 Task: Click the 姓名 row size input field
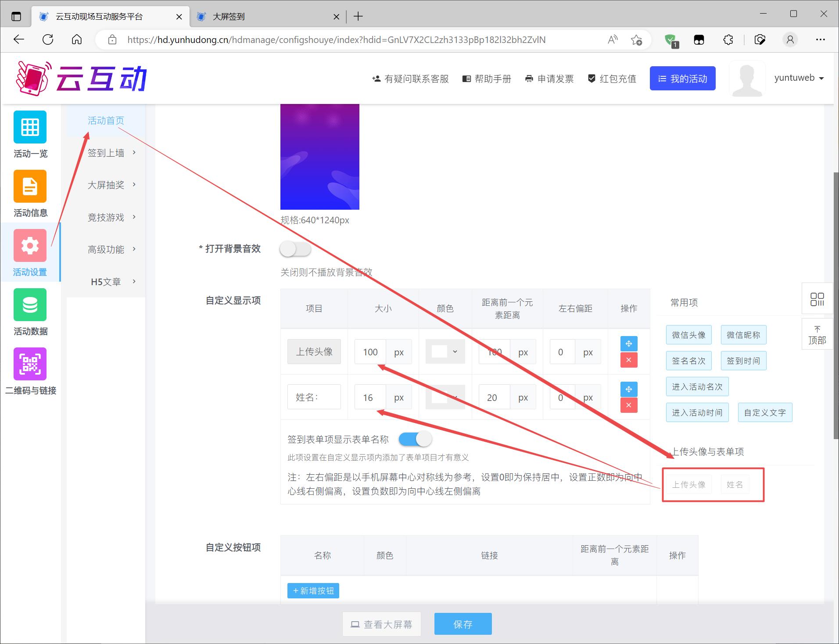(370, 397)
